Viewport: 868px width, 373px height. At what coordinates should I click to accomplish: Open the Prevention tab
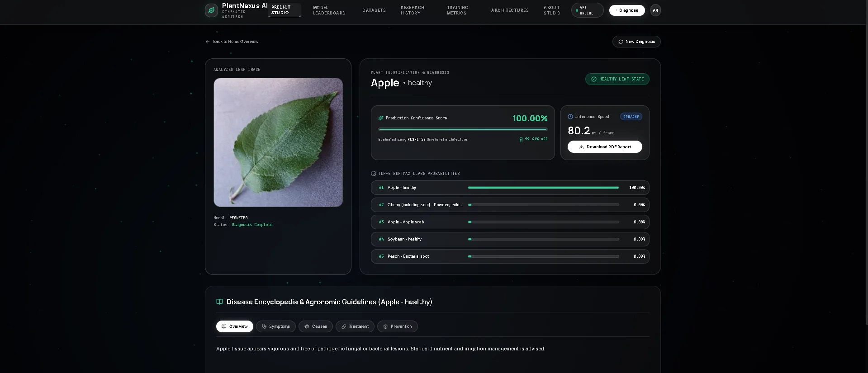point(398,326)
